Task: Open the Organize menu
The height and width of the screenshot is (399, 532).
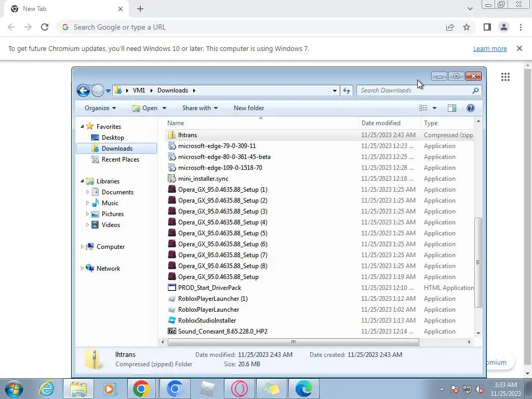Action: coord(100,108)
